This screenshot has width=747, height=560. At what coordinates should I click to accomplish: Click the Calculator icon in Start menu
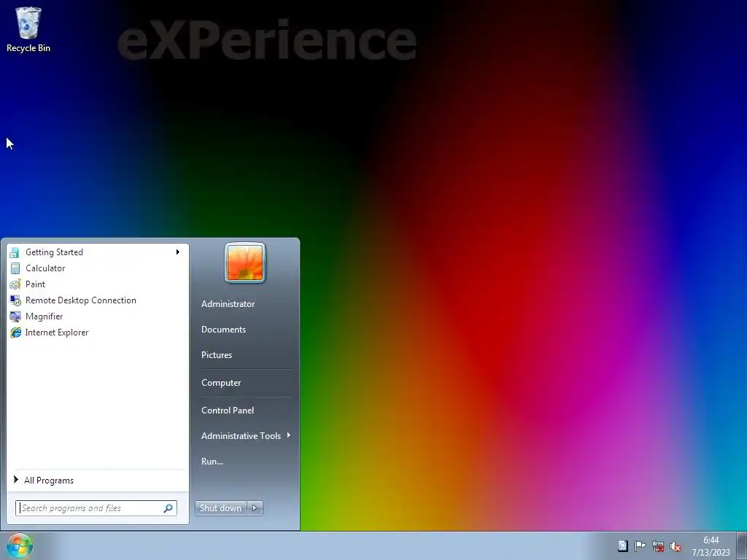point(15,268)
